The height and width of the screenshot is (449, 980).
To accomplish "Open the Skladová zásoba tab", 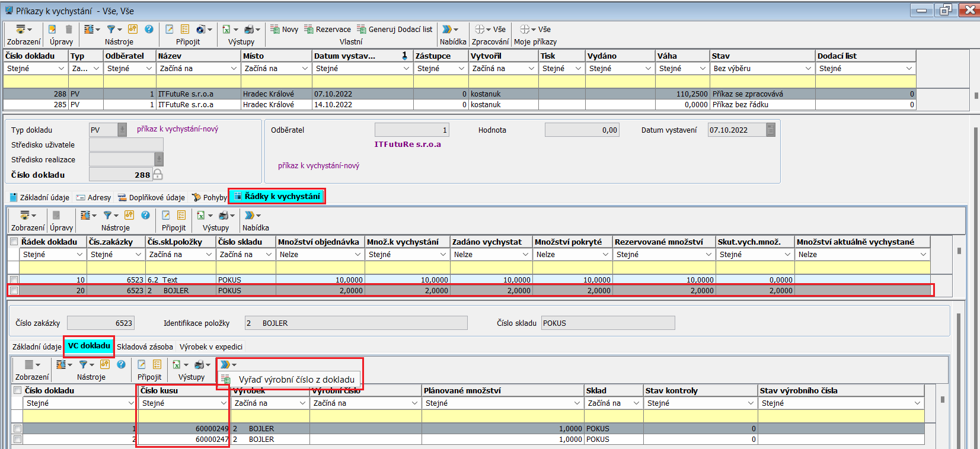I will (x=145, y=347).
